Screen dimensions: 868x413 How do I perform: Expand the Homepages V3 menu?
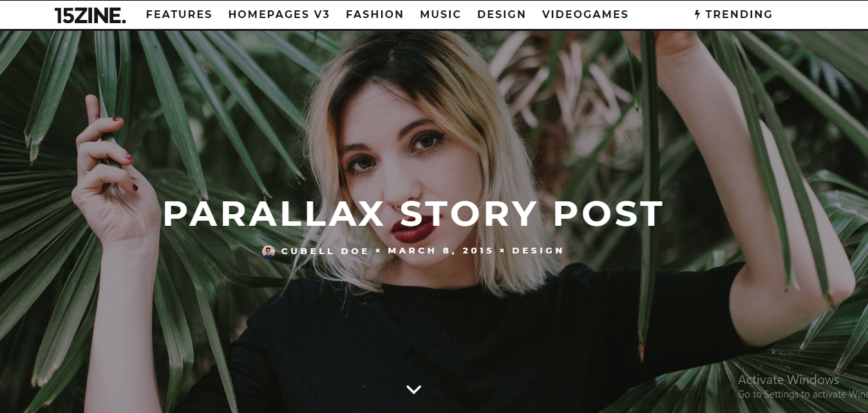(279, 14)
